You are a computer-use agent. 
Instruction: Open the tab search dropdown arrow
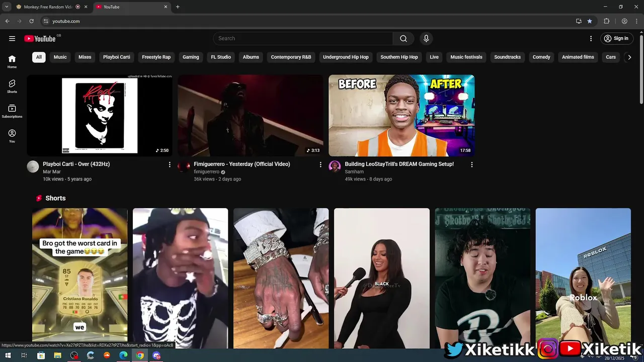point(7,7)
